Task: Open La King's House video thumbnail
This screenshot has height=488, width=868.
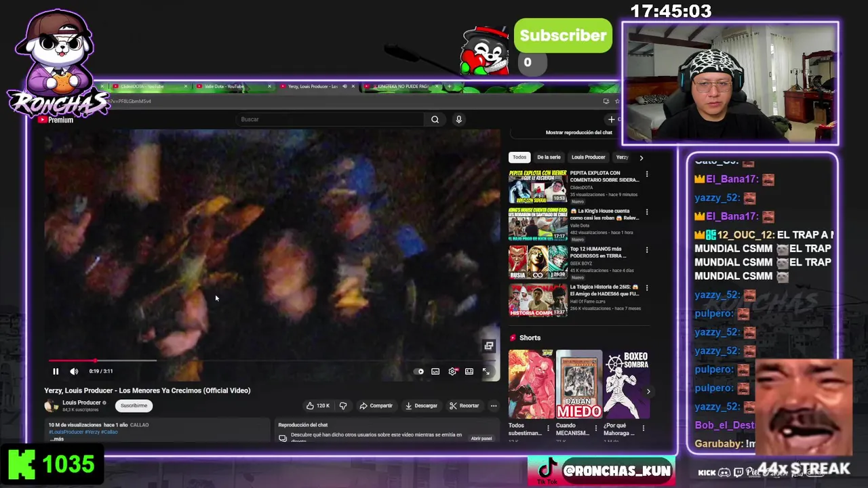Action: tap(538, 224)
